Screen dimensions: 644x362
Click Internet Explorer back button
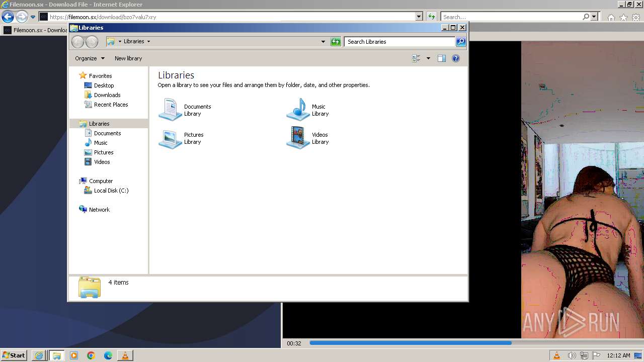8,17
